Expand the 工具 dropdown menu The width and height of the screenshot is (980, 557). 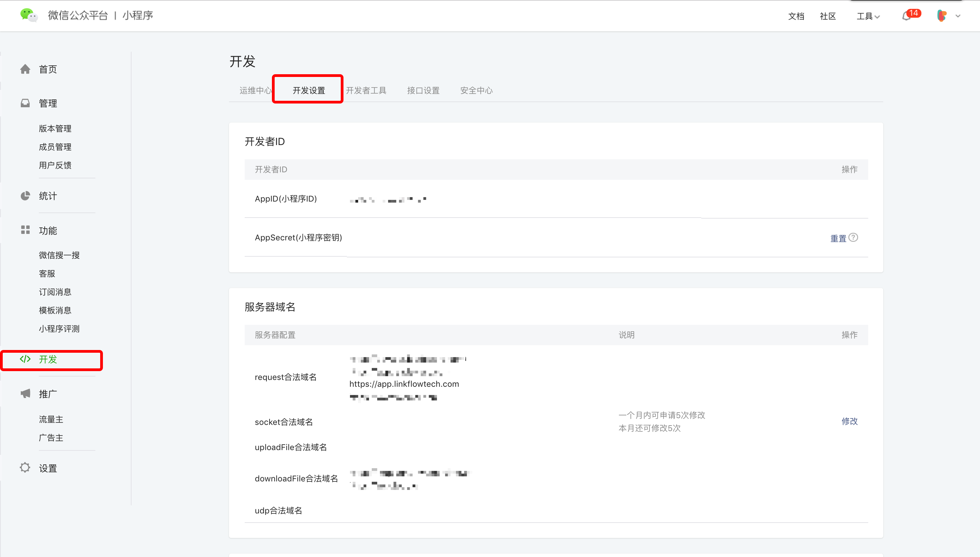pyautogui.click(x=868, y=16)
